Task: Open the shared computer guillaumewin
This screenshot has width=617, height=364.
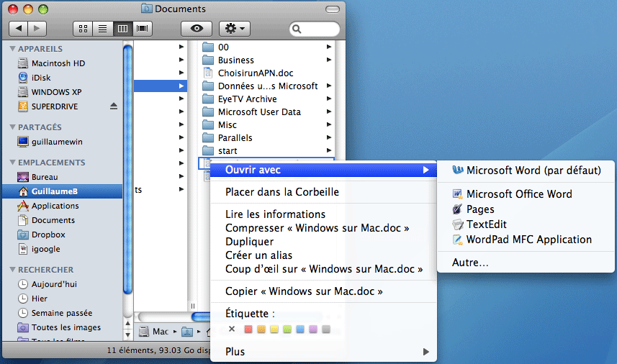Action: tap(57, 142)
